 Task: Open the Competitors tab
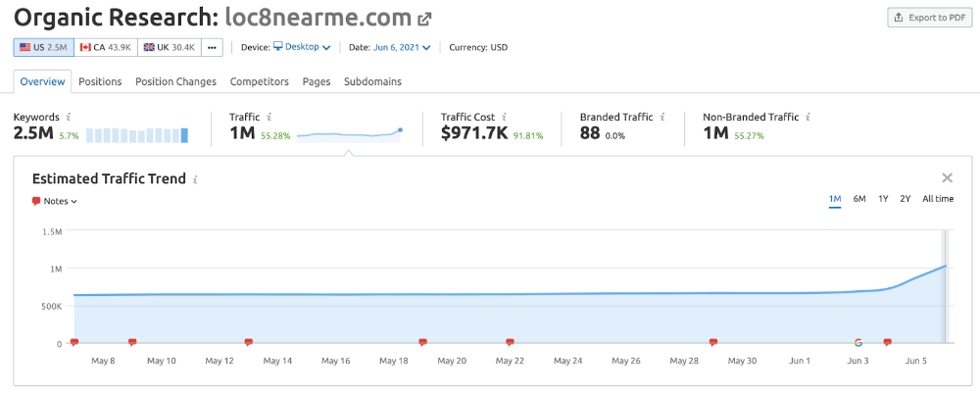click(x=259, y=81)
